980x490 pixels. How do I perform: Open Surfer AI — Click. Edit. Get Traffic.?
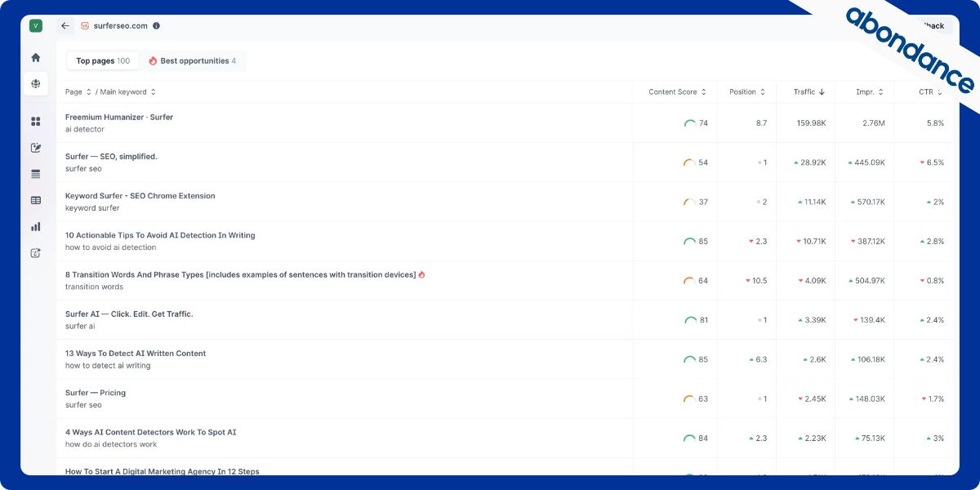(x=129, y=314)
